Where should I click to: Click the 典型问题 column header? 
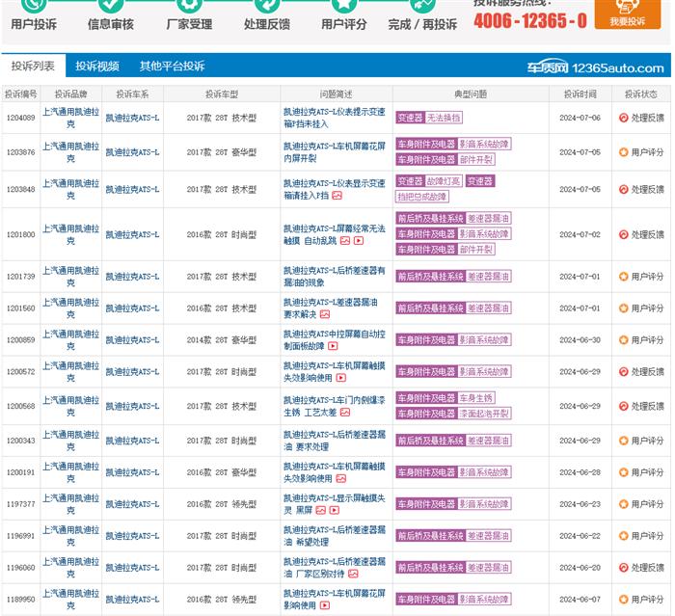pos(471,94)
